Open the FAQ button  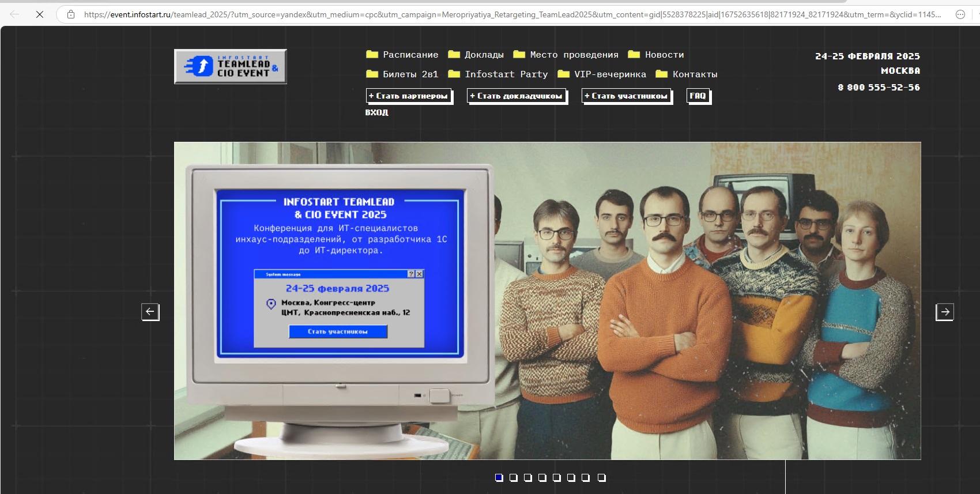[698, 96]
